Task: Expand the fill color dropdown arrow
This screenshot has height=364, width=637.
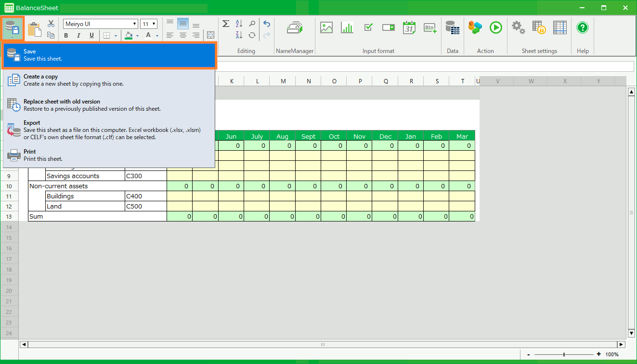Action: click(x=137, y=36)
